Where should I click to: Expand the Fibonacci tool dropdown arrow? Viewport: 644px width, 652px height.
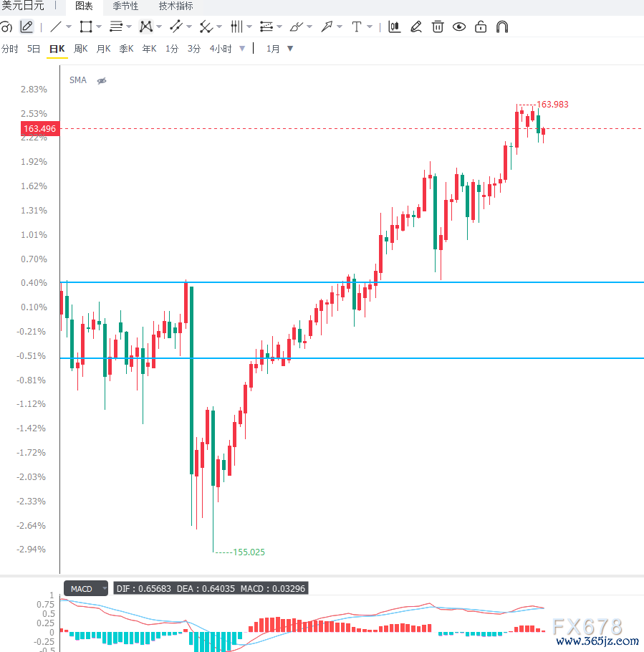[279, 27]
